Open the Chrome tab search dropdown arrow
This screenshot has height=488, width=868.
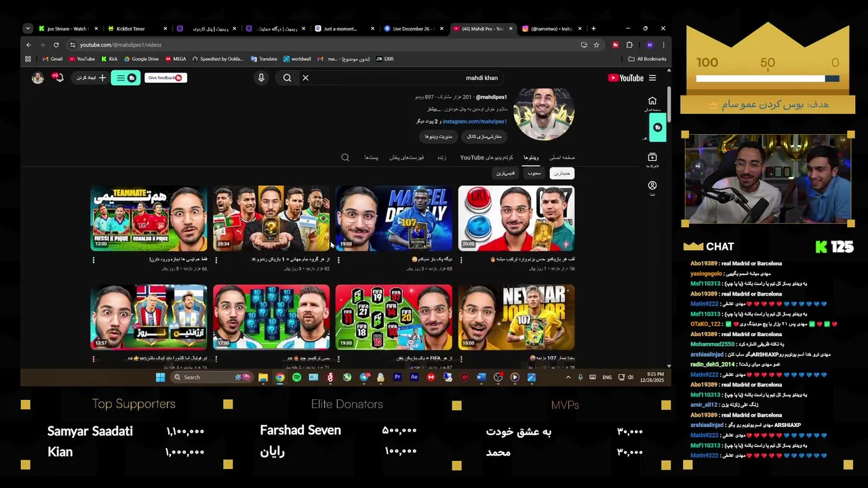28,28
